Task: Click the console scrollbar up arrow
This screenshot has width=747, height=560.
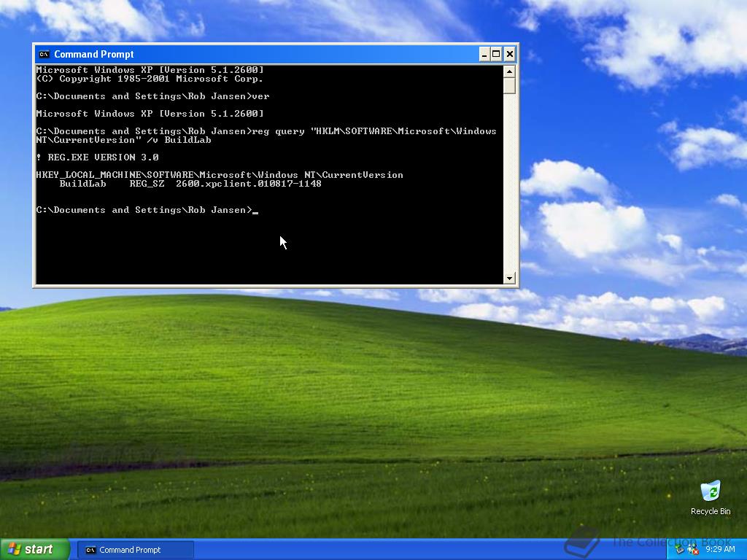Action: click(509, 72)
